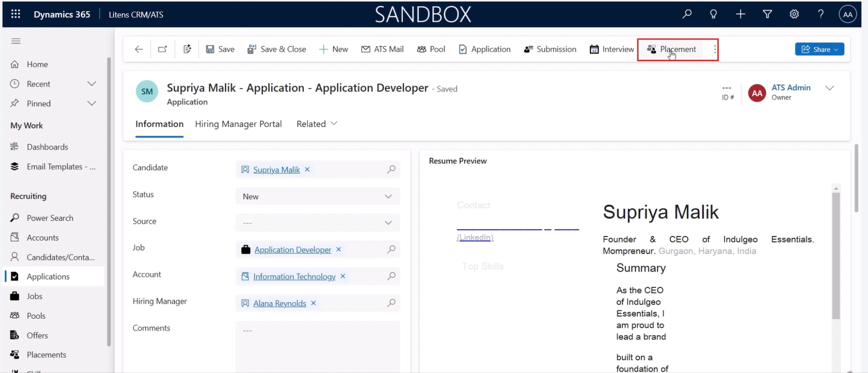Open the help question mark icon

(x=821, y=15)
